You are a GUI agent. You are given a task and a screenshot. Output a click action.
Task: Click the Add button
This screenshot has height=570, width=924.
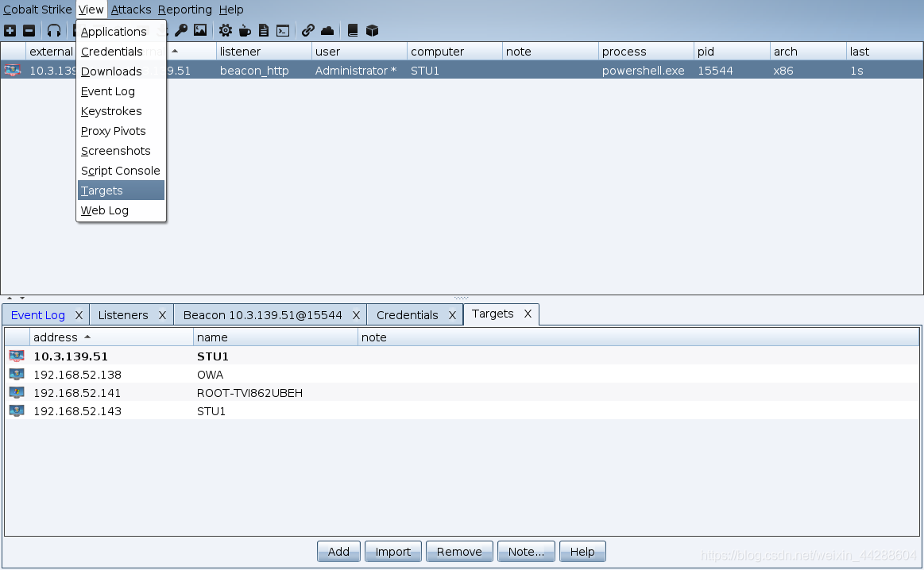tap(338, 552)
